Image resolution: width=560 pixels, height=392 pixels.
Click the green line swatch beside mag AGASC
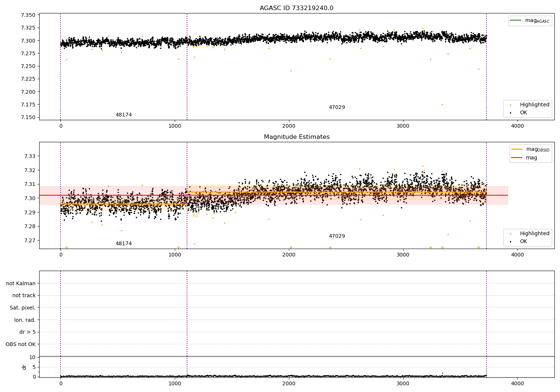tap(516, 20)
